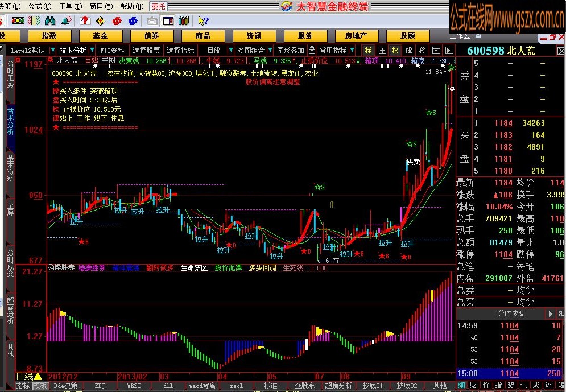
Task: Open the books library icon
Action: pos(184,21)
